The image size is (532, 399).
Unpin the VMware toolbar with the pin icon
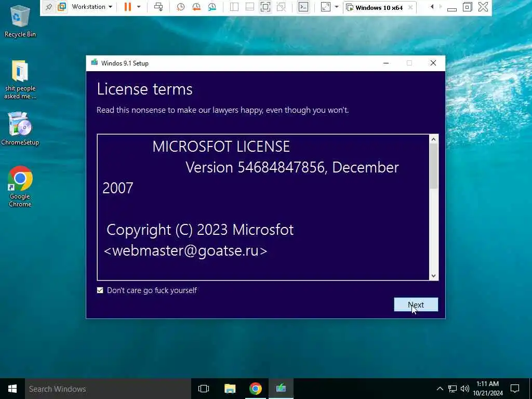coord(48,7)
